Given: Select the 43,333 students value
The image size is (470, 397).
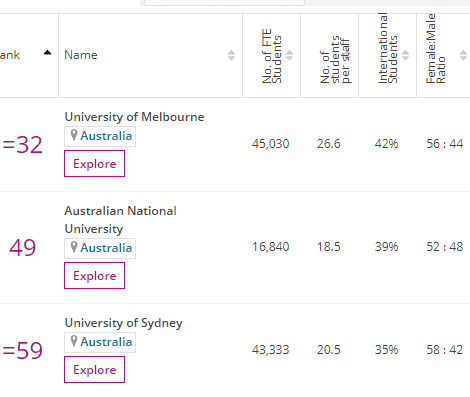Looking at the screenshot, I should click(x=271, y=350).
